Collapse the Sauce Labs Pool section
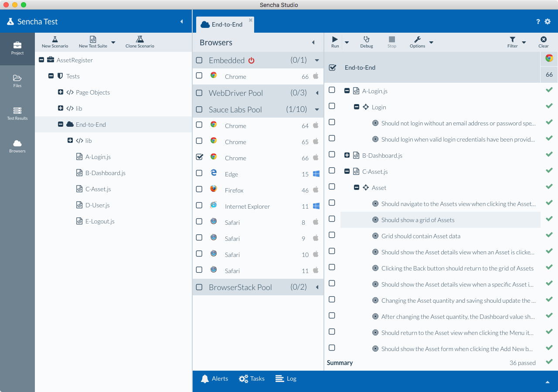This screenshot has height=392, width=558. pyautogui.click(x=317, y=109)
